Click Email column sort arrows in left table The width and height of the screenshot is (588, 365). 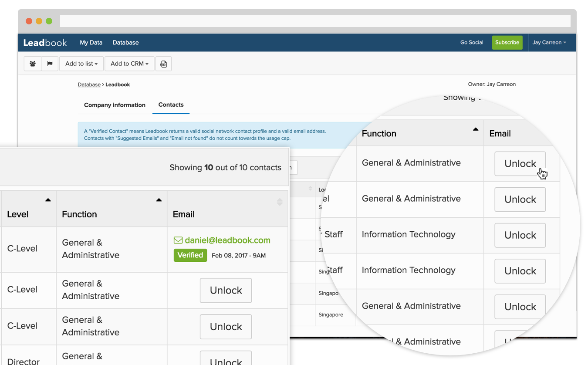point(280,202)
